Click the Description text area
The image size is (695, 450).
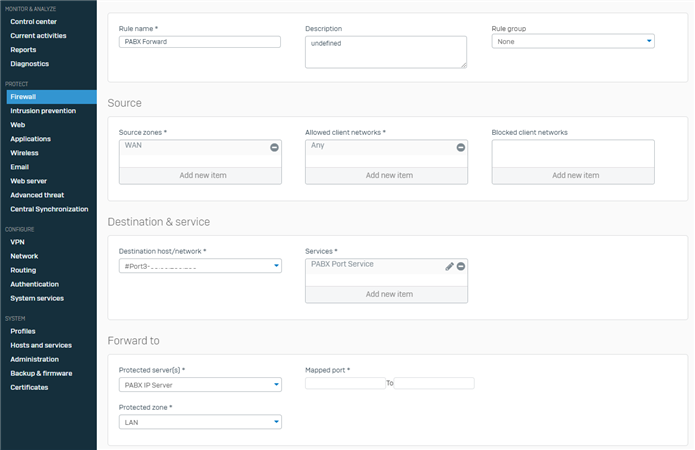click(386, 52)
